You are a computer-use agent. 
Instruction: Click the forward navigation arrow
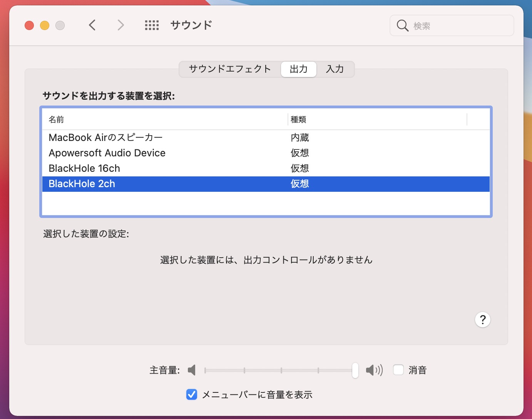tap(120, 25)
